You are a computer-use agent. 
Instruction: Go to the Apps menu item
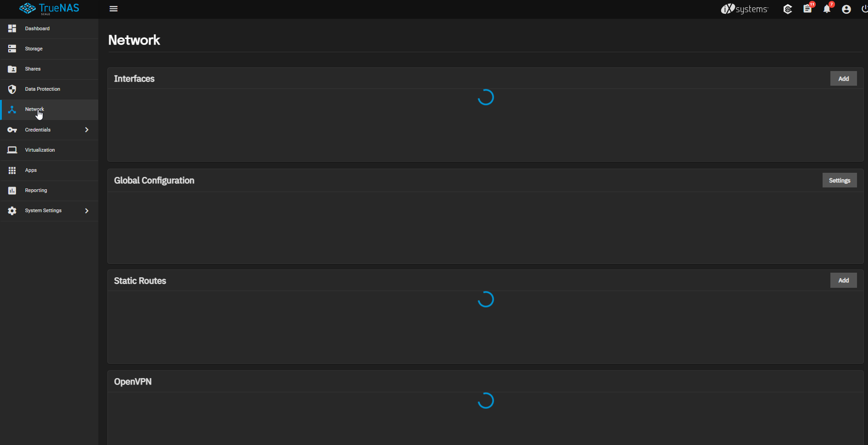pos(49,170)
